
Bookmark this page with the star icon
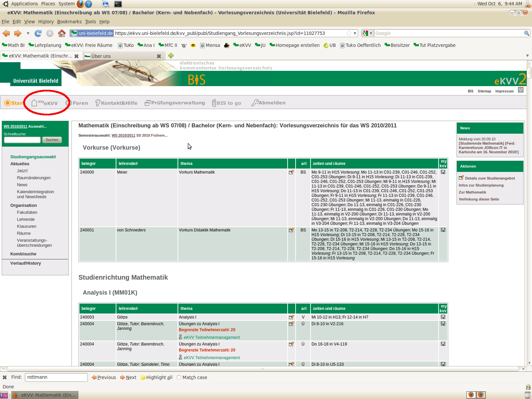[x=349, y=33]
